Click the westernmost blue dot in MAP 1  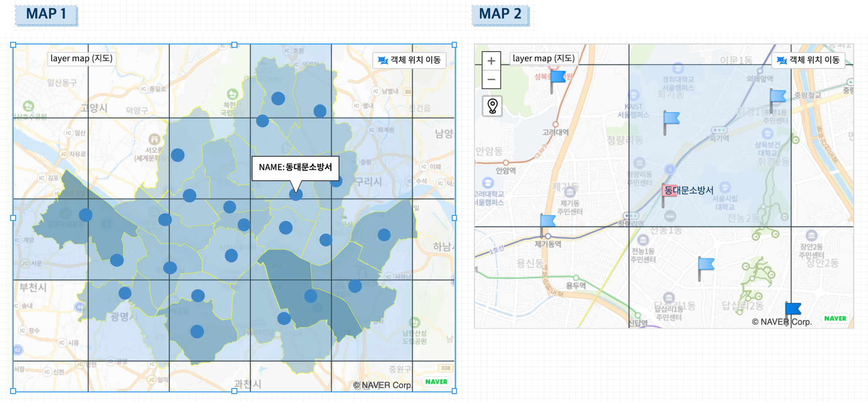(x=85, y=214)
